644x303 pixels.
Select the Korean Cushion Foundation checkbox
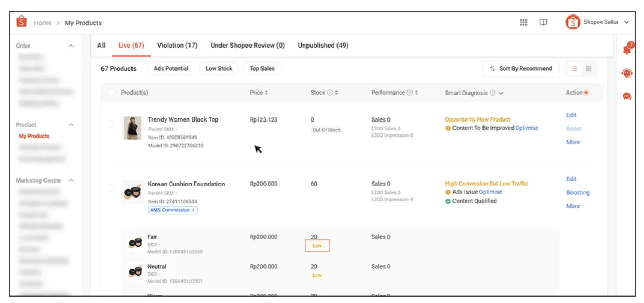pos(111,188)
